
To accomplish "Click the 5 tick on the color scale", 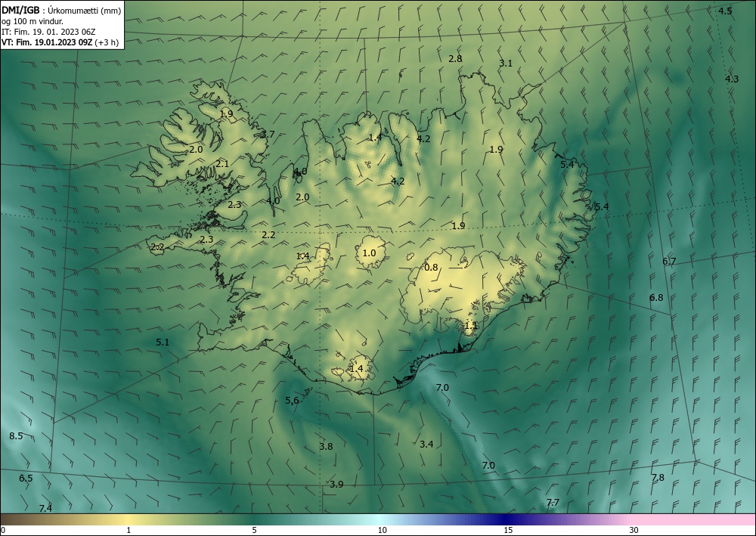I will pos(254,530).
